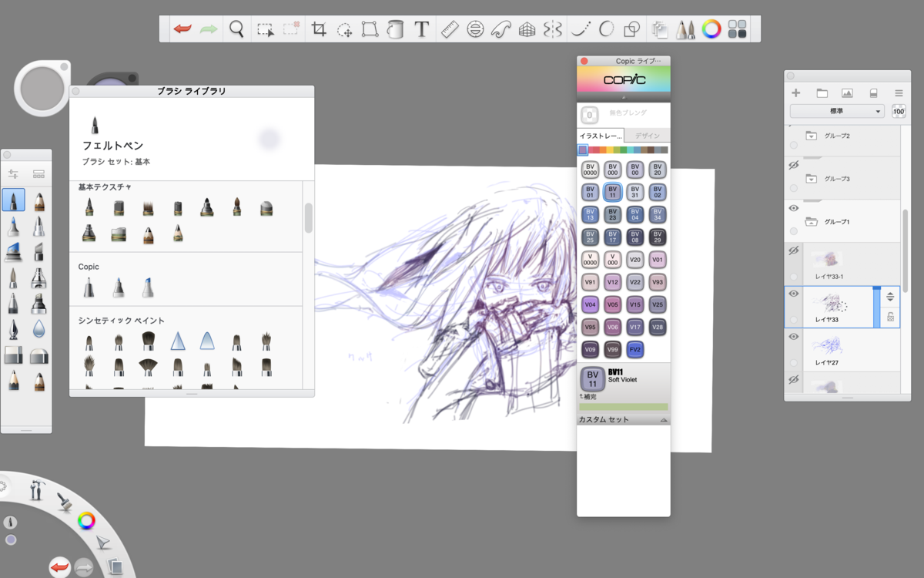
Task: Switch to the デザイン tab in Copic library
Action: 647,136
